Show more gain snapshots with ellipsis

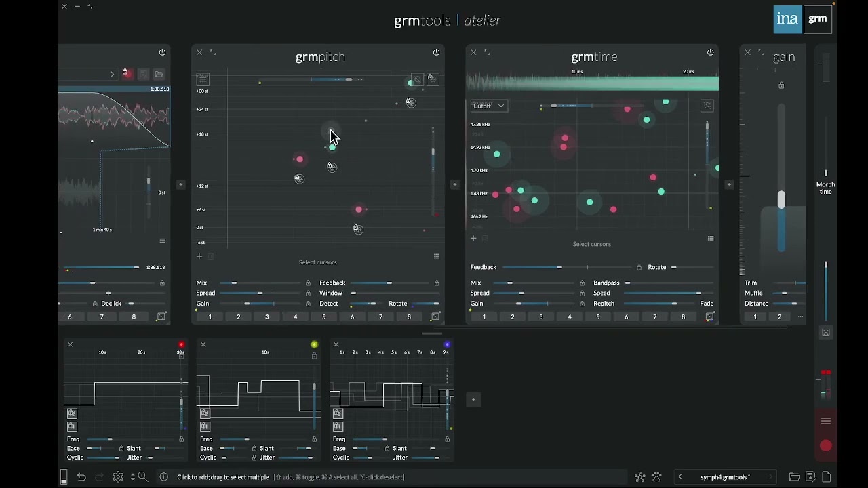801,317
